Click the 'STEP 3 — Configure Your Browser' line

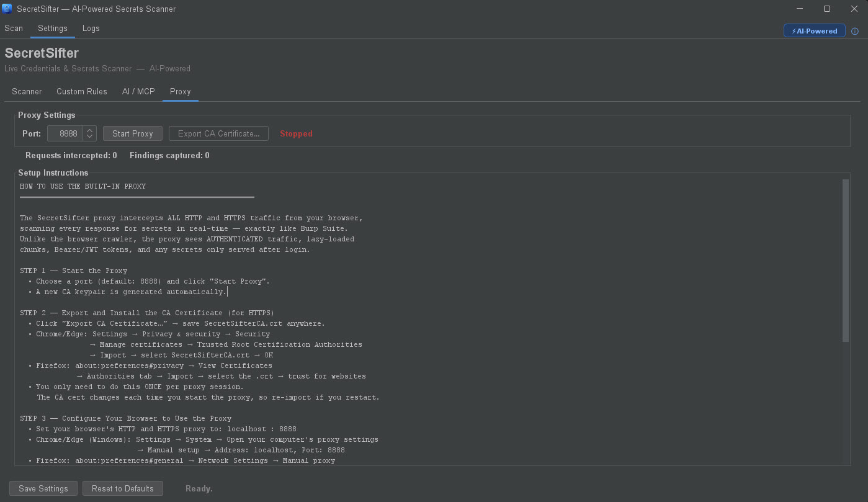(125, 418)
